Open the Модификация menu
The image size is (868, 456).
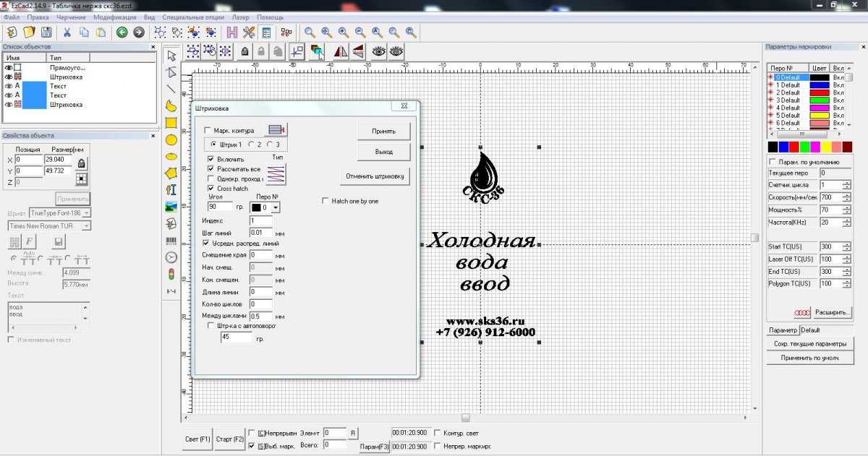pos(114,17)
